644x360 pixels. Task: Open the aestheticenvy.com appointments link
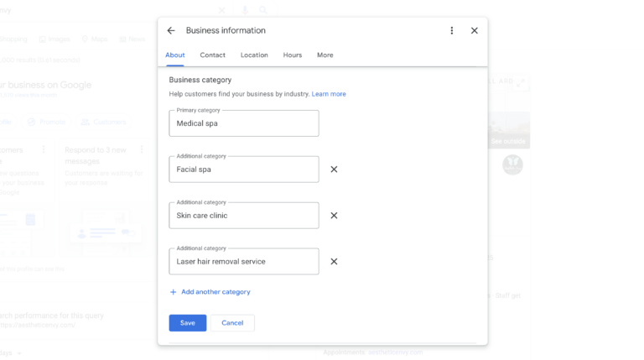pyautogui.click(x=395, y=352)
